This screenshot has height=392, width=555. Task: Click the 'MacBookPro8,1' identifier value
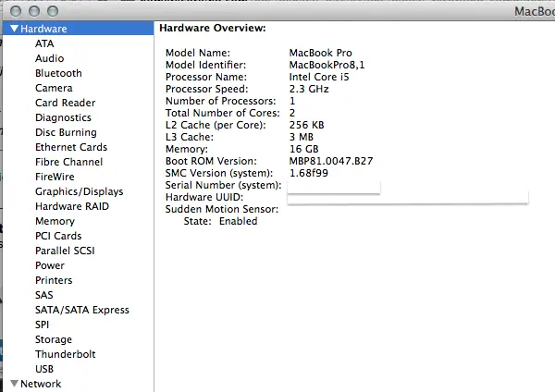(327, 65)
